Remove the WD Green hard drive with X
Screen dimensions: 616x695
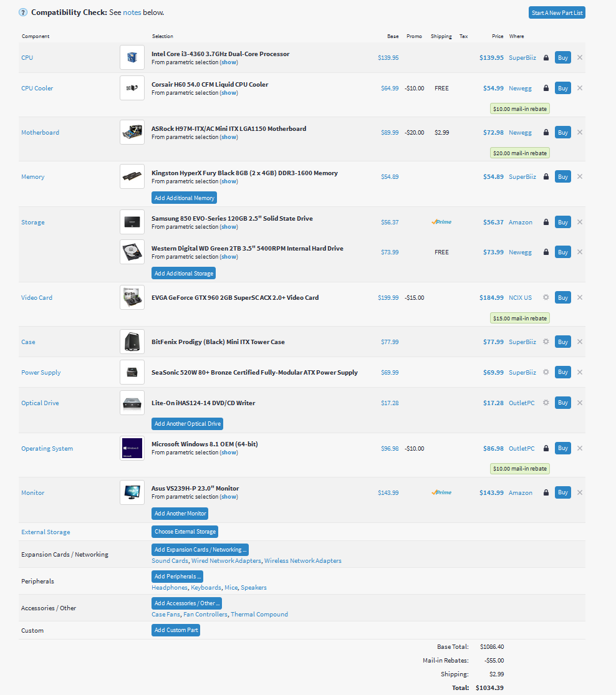[x=580, y=252]
